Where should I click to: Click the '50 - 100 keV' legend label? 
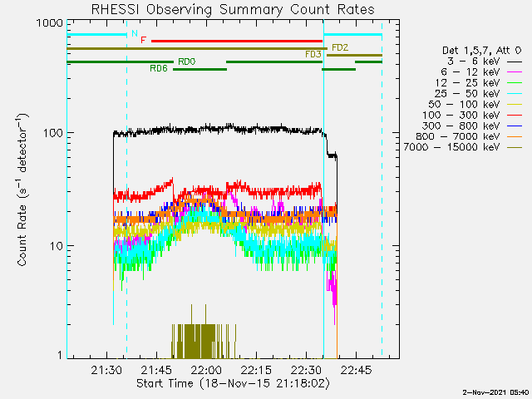pos(464,104)
